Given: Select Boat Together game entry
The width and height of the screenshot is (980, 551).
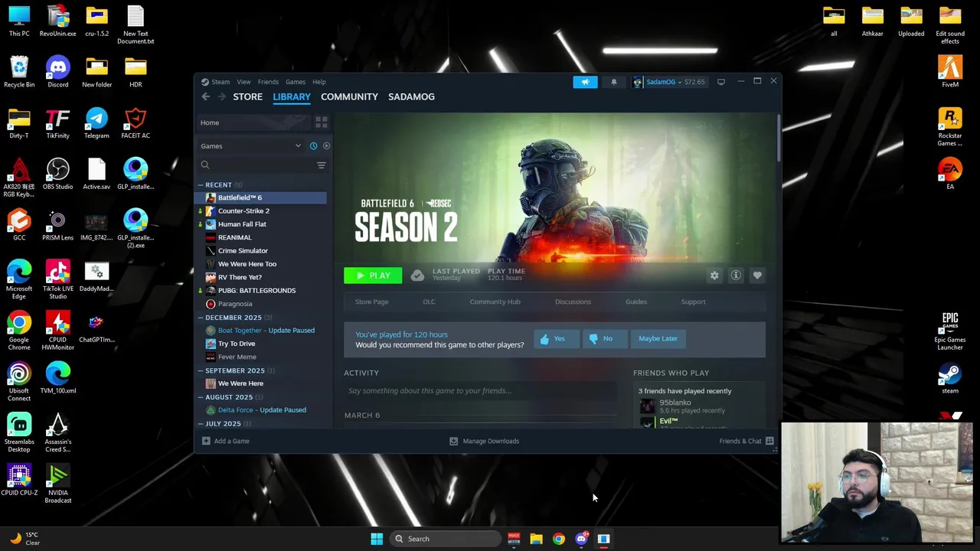Looking at the screenshot, I should click(x=261, y=331).
